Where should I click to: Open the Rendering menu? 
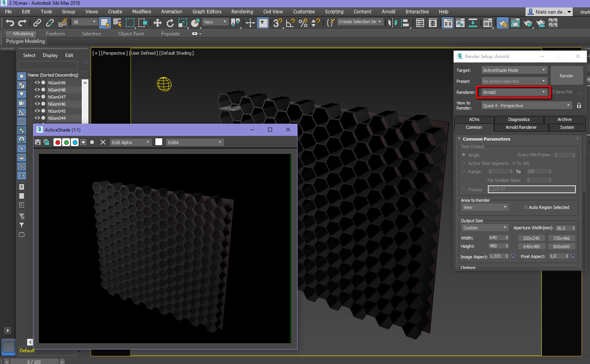tap(242, 12)
